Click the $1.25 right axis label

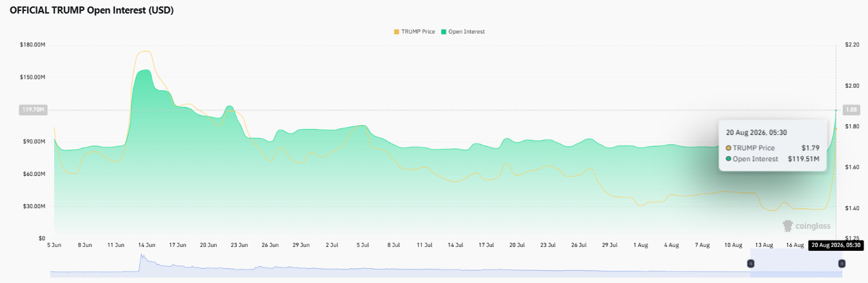point(852,239)
